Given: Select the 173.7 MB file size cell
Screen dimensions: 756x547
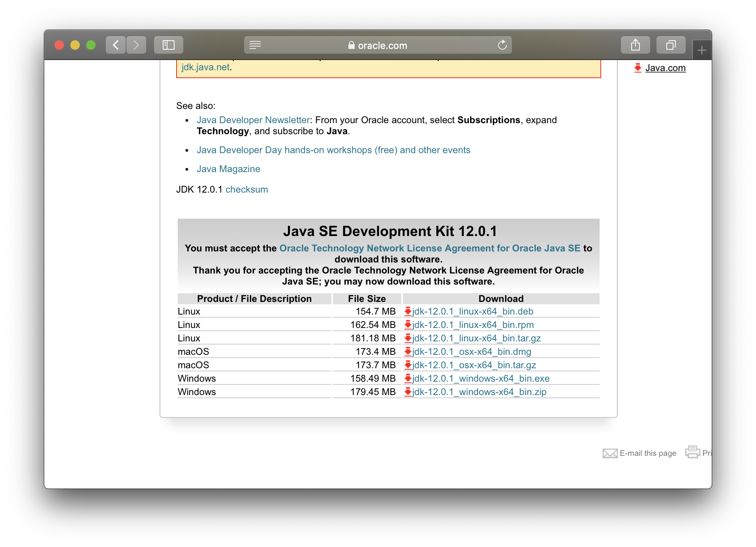Looking at the screenshot, I should (367, 365).
